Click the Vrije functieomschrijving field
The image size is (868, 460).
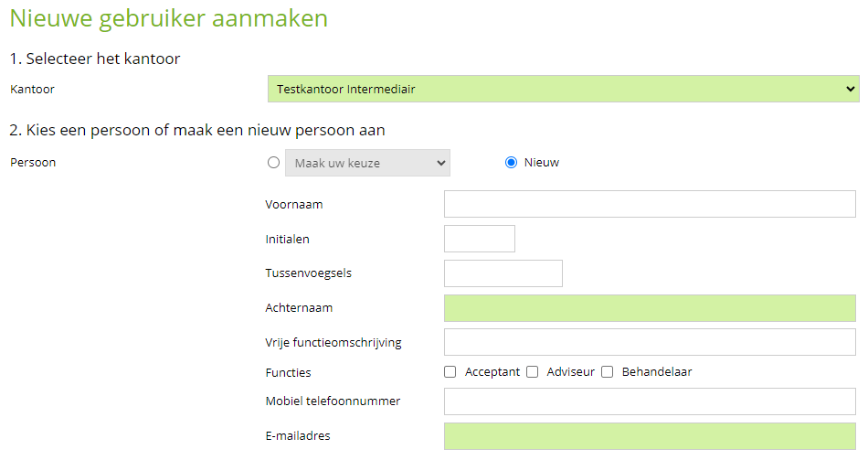tap(650, 342)
